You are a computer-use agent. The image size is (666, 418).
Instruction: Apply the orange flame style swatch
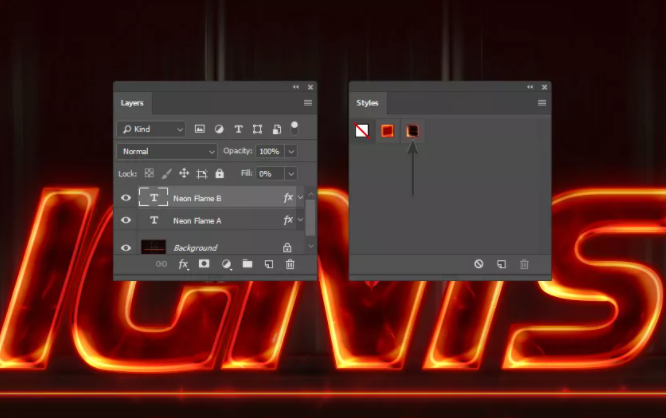(387, 130)
